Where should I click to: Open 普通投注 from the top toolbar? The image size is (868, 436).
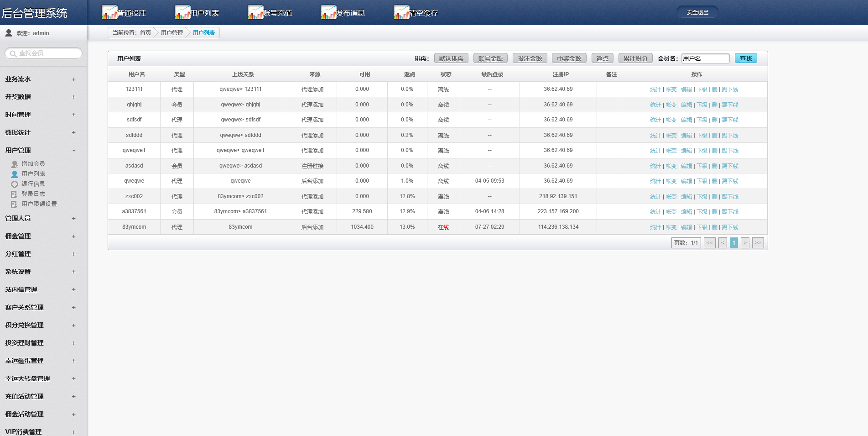pyautogui.click(x=131, y=13)
